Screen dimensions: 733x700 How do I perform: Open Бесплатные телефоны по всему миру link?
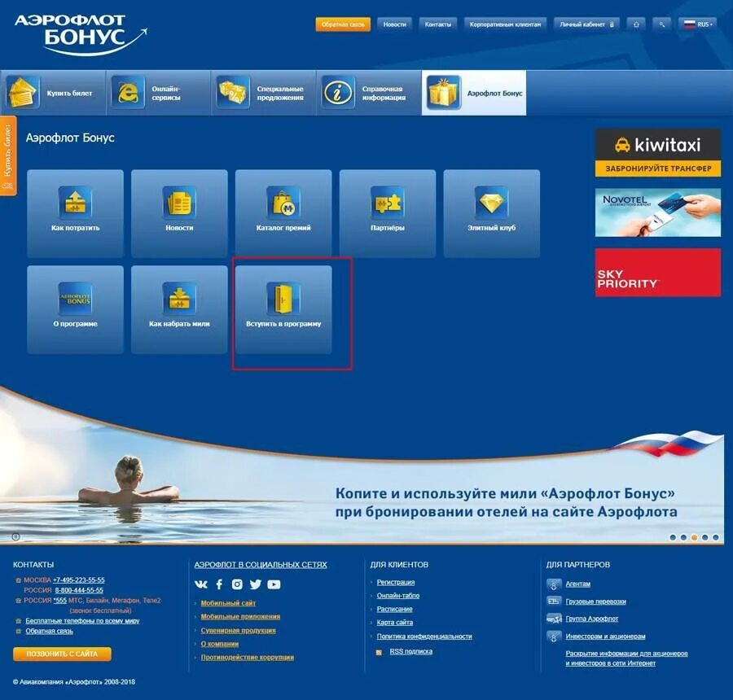(82, 620)
